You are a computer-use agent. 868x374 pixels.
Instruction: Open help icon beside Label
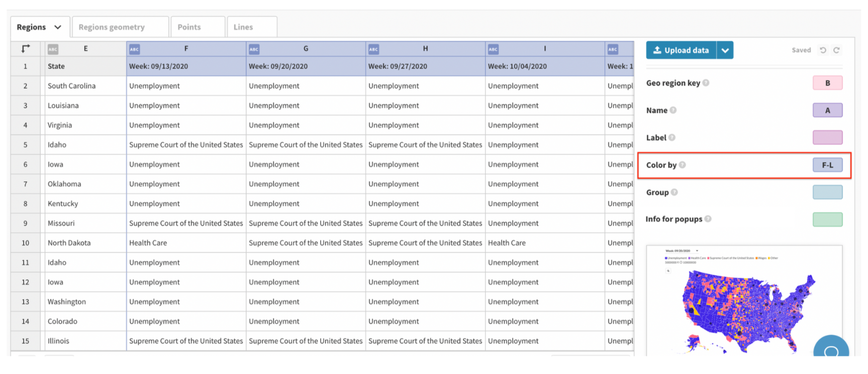click(672, 138)
